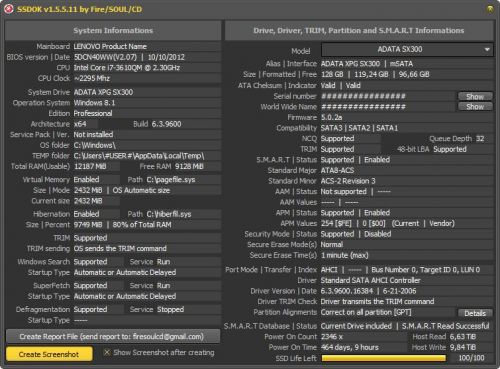500x369 pixels.
Task: Select Power On Time '464 days, 9 hours'
Action: tap(350, 347)
